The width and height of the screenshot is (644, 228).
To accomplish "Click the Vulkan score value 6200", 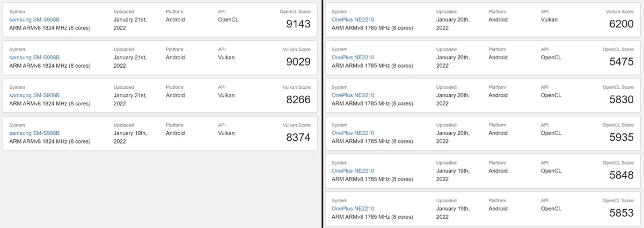I will [x=621, y=24].
